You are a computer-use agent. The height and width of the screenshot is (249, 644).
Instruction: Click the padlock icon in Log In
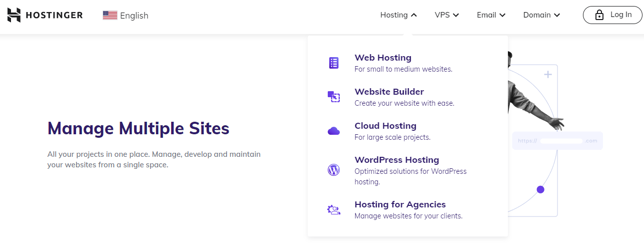[x=599, y=15]
